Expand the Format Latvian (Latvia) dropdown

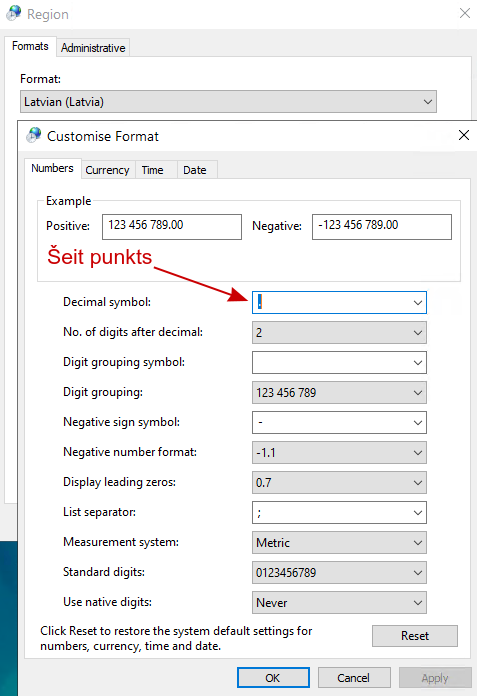tap(229, 102)
